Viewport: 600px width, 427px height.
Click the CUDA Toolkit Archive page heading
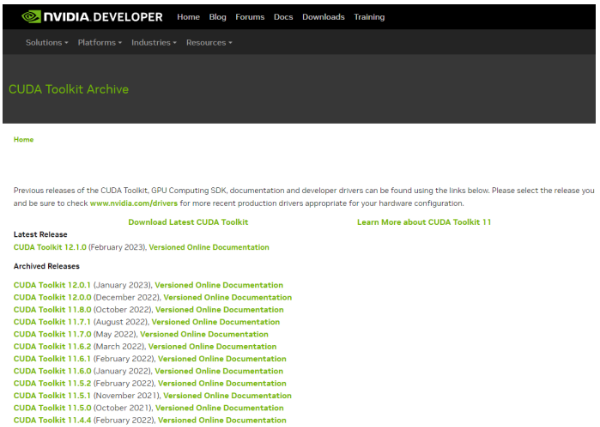point(68,89)
